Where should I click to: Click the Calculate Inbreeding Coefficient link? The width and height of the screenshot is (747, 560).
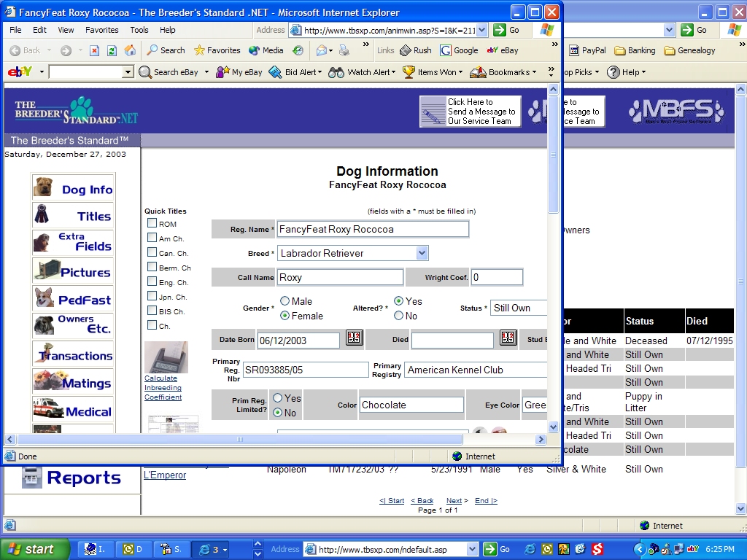(x=163, y=388)
